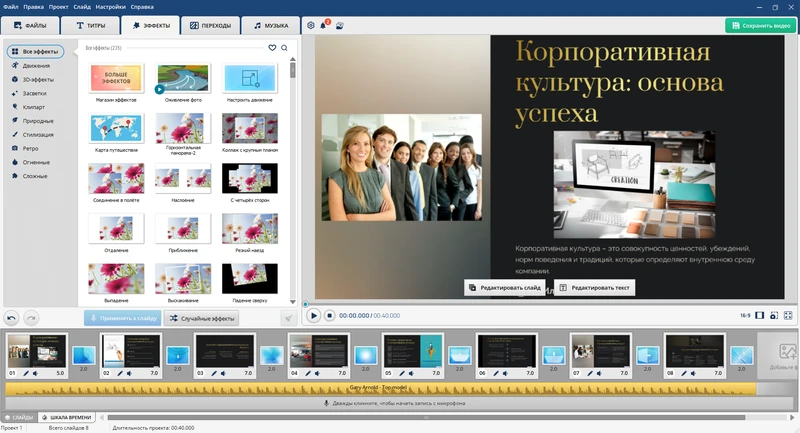Click the slideshow templates icon next to bell

[x=339, y=25]
